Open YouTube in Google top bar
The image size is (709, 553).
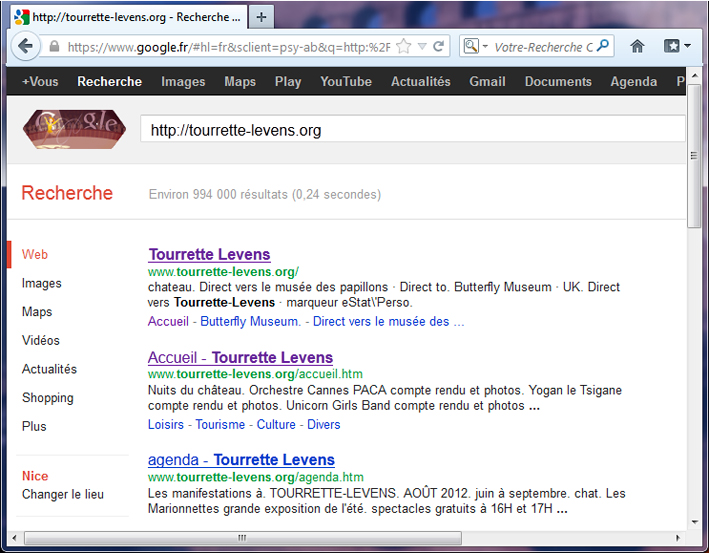click(346, 81)
